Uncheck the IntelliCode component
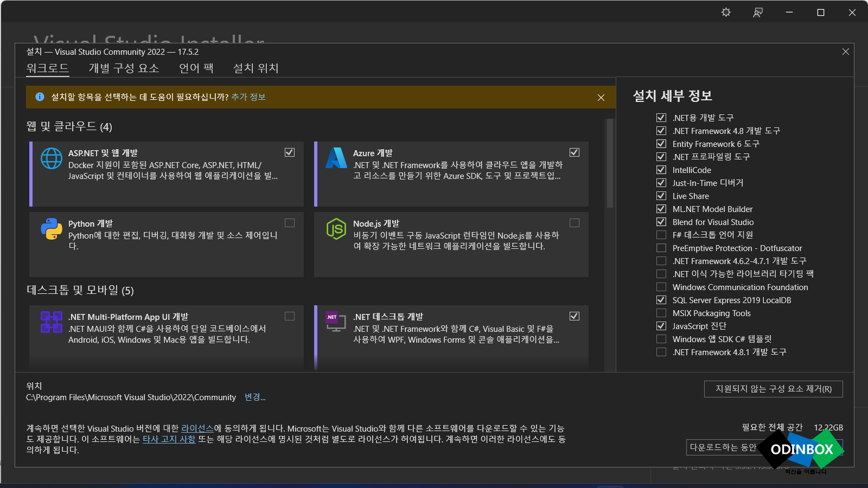Image resolution: width=868 pixels, height=488 pixels. pyautogui.click(x=661, y=170)
